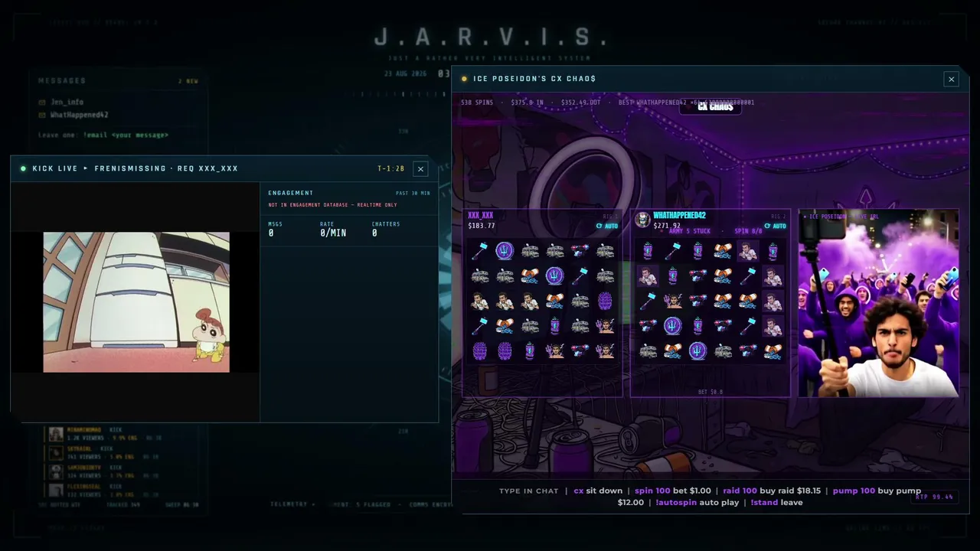This screenshot has width=980, height=551.
Task: Select the trident coin in WhatHappened42's fourth row
Action: [672, 326]
